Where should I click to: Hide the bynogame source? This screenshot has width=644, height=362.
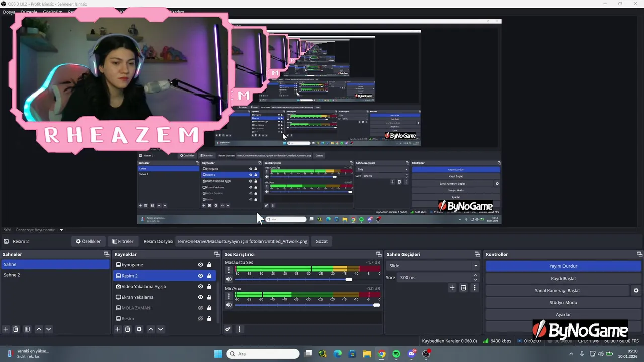200,265
